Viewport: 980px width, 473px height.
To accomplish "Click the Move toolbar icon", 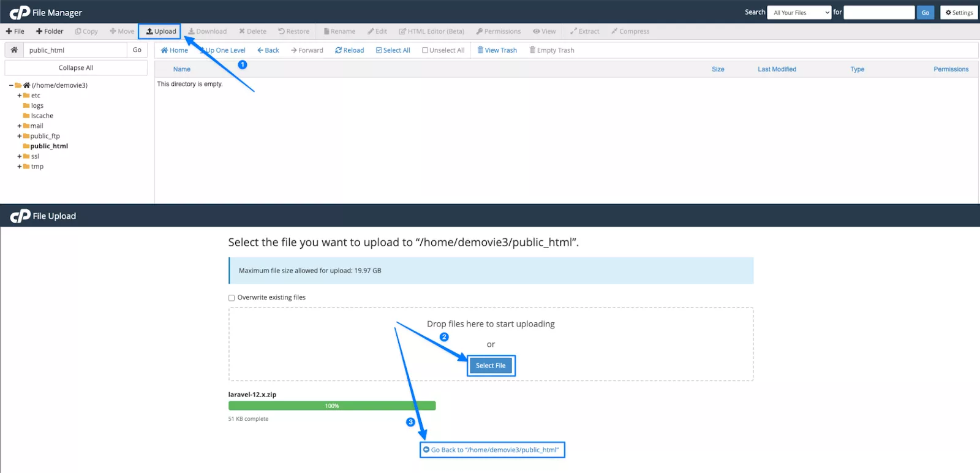I will coord(122,31).
